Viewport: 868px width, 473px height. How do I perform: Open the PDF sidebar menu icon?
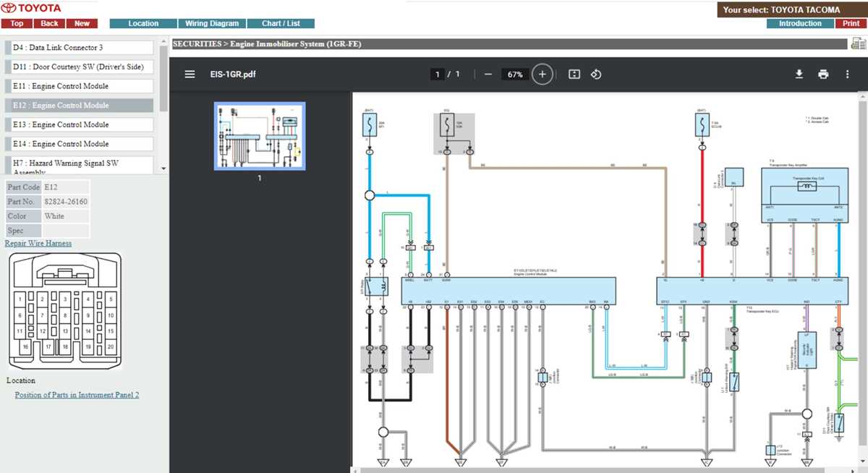point(190,74)
